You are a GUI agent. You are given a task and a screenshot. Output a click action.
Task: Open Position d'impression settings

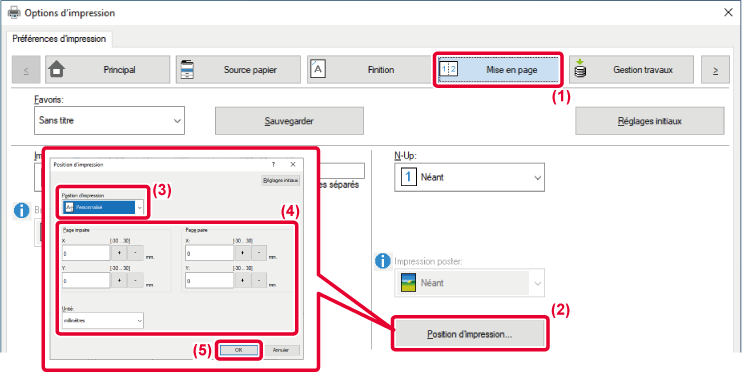pos(469,334)
